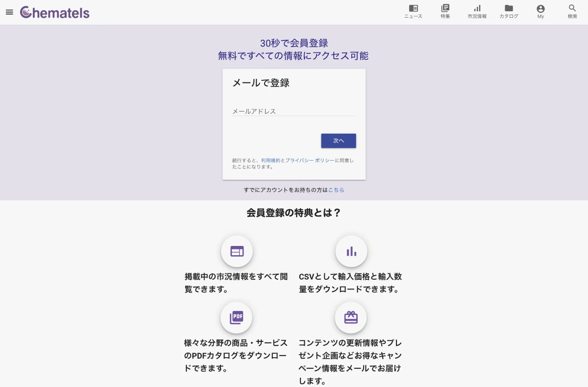Click the market info browsing benefit icon
Viewport: 588px width, 387px height.
[x=237, y=251]
